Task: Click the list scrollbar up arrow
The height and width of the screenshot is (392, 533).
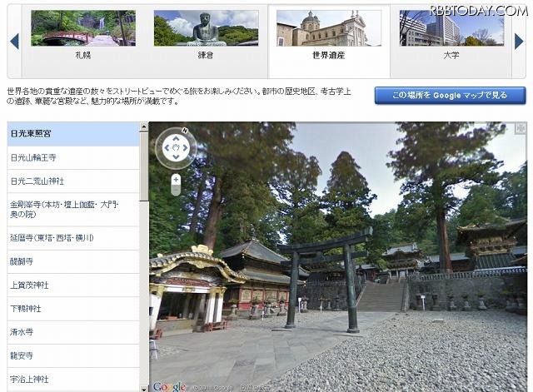Action: tap(144, 127)
